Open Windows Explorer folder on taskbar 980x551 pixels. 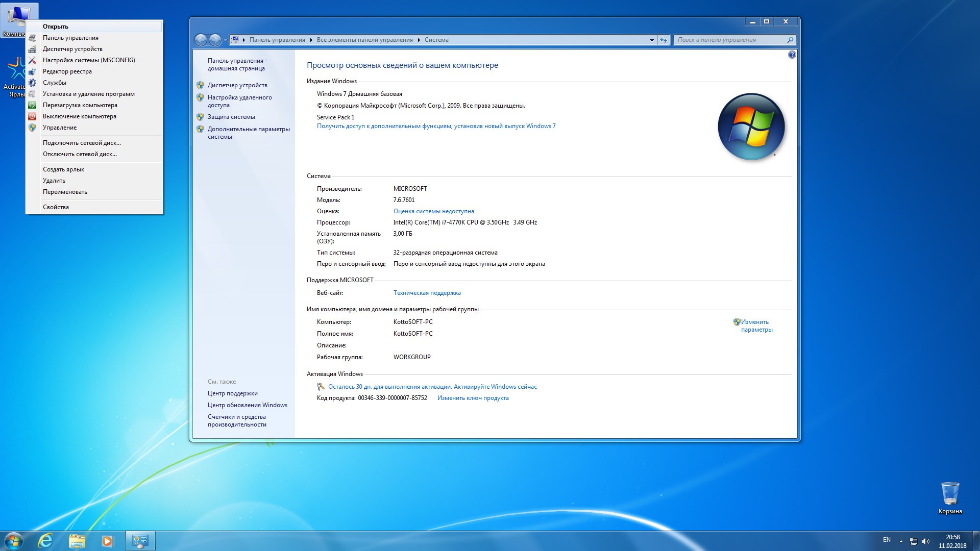(x=77, y=541)
